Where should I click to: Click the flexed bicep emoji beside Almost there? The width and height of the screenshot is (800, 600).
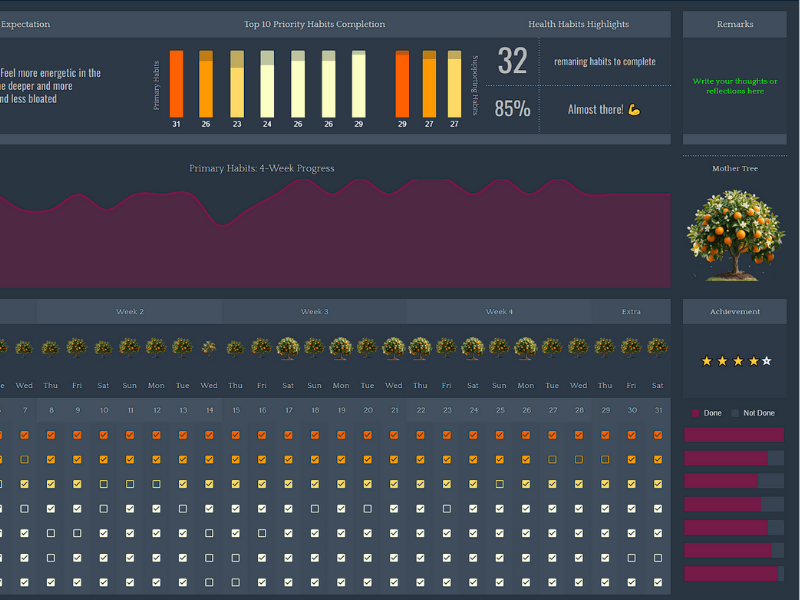[x=634, y=109]
